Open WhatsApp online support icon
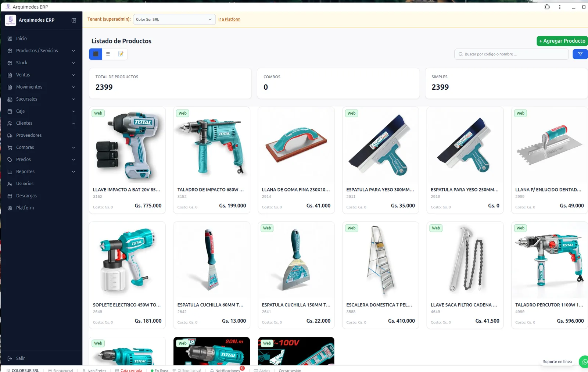 click(x=584, y=362)
